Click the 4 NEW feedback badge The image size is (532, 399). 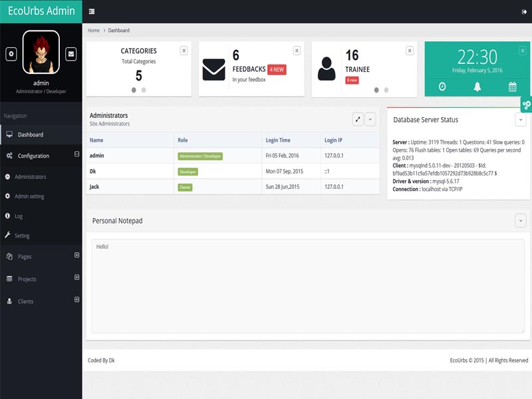pos(277,70)
